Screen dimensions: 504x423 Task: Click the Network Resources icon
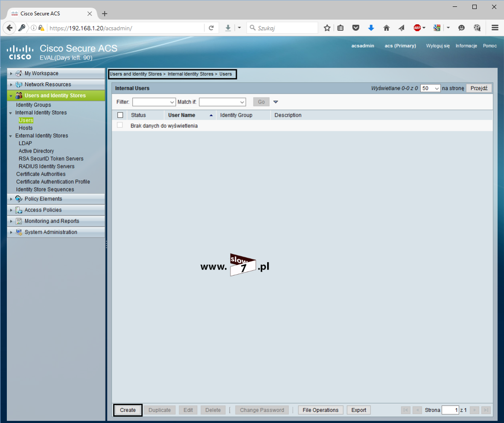19,84
